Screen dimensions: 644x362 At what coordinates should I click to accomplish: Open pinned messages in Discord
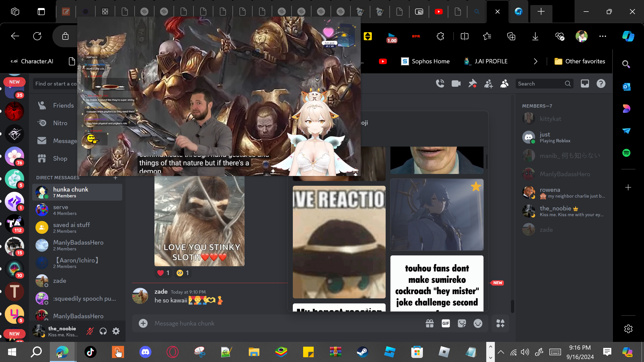472,84
